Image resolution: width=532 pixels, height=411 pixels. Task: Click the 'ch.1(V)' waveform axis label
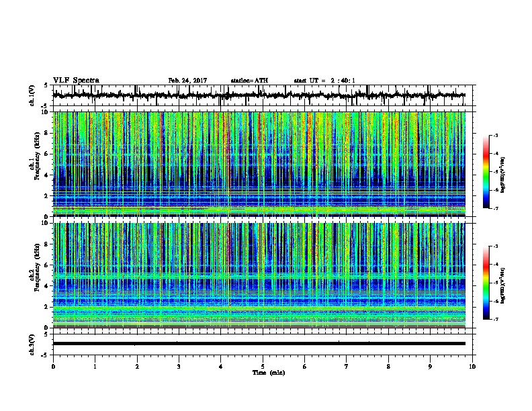pyautogui.click(x=32, y=95)
